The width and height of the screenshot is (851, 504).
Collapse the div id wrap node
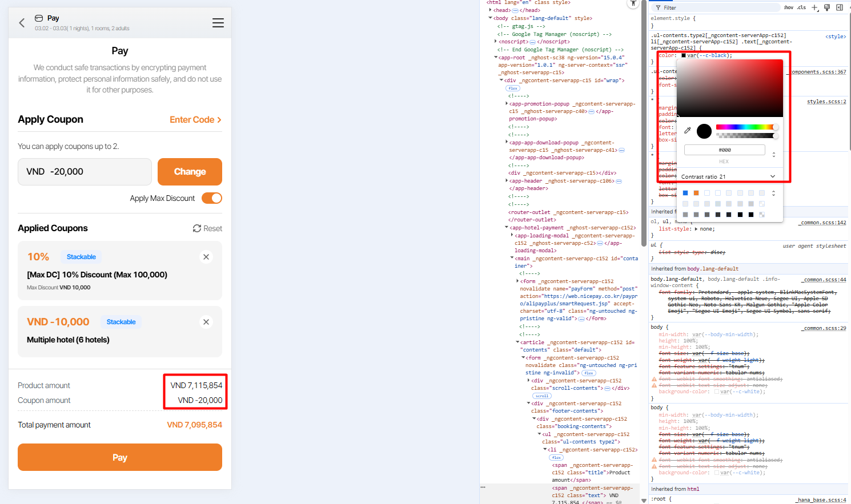501,80
